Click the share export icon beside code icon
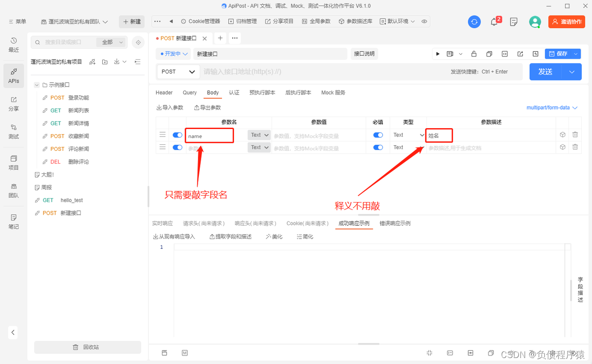The width and height of the screenshot is (592, 364). coord(520,54)
